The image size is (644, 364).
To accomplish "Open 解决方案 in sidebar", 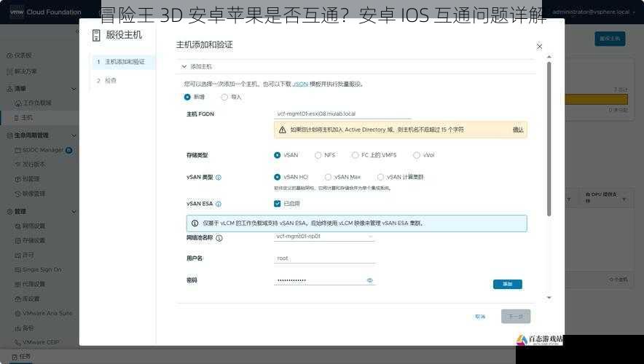I will 22,71.
